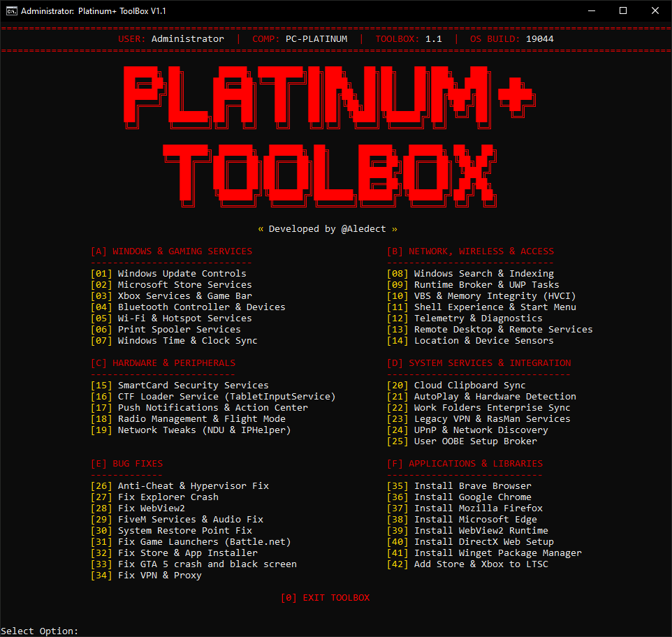Click '[01] Windows Update Controls' entry
The height and width of the screenshot is (637, 672).
168,273
